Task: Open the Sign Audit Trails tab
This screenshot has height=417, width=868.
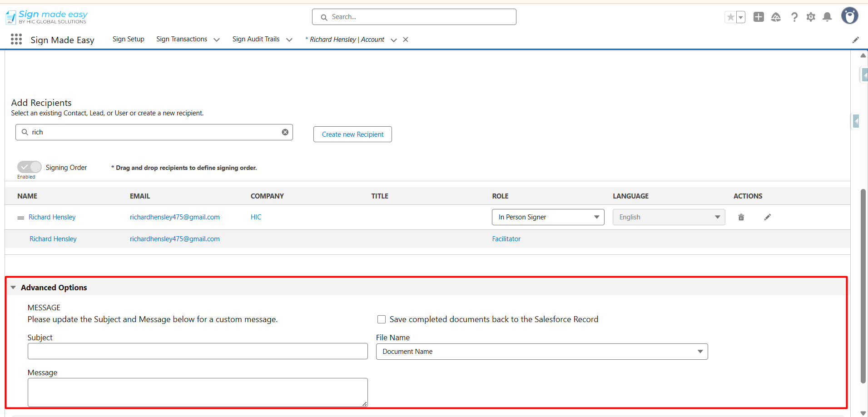Action: [x=256, y=39]
